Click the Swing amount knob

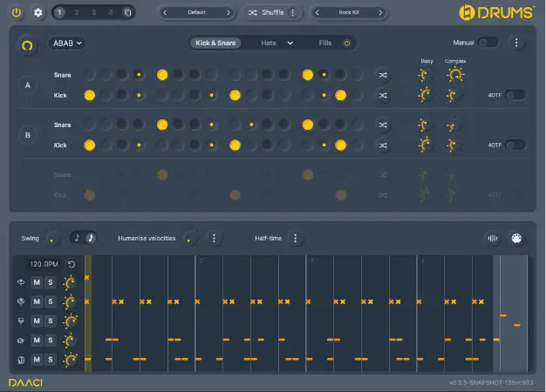click(x=53, y=238)
